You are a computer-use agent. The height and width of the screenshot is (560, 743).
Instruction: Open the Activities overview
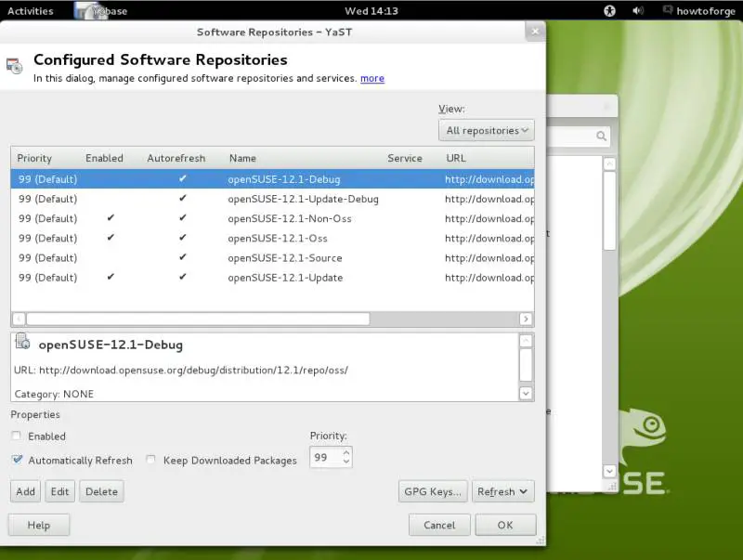tap(31, 11)
